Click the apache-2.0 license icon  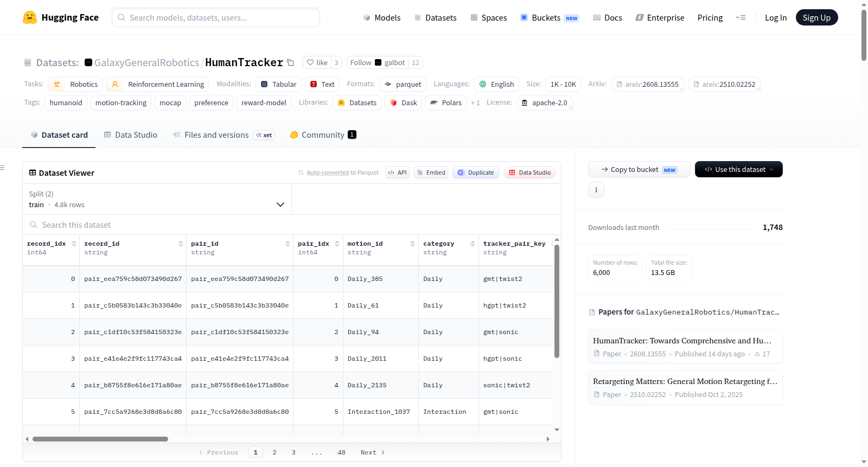point(524,103)
